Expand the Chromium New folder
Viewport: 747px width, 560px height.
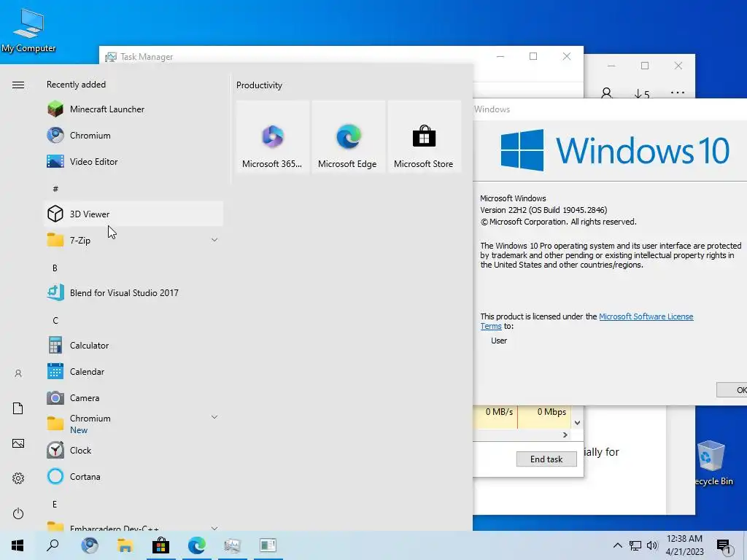[x=133, y=424]
